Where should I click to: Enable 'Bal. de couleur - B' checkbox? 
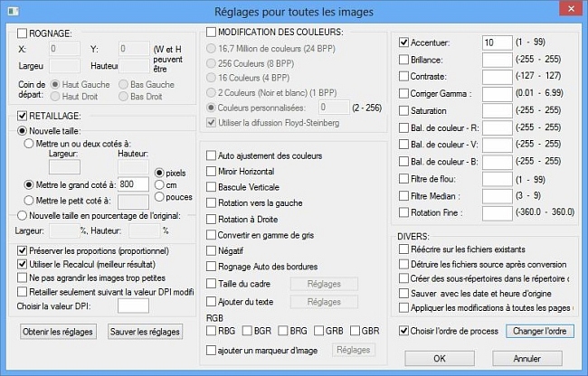tap(403, 162)
